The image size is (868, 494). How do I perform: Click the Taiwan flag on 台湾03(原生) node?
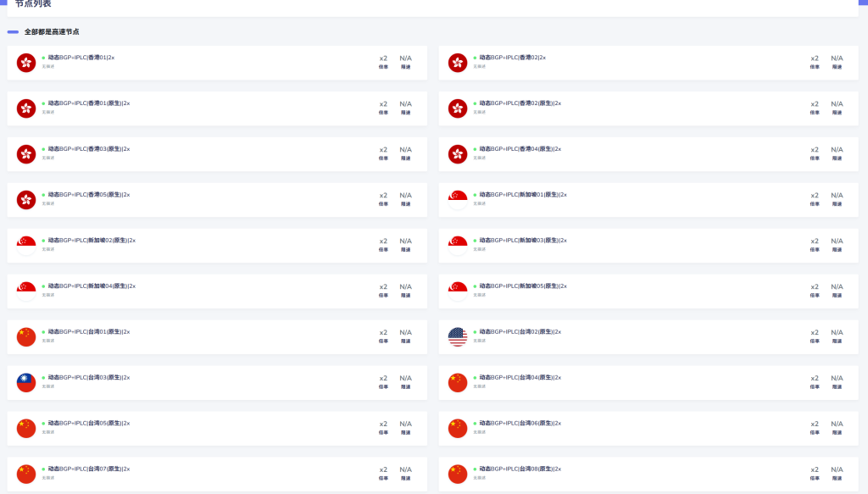[26, 383]
